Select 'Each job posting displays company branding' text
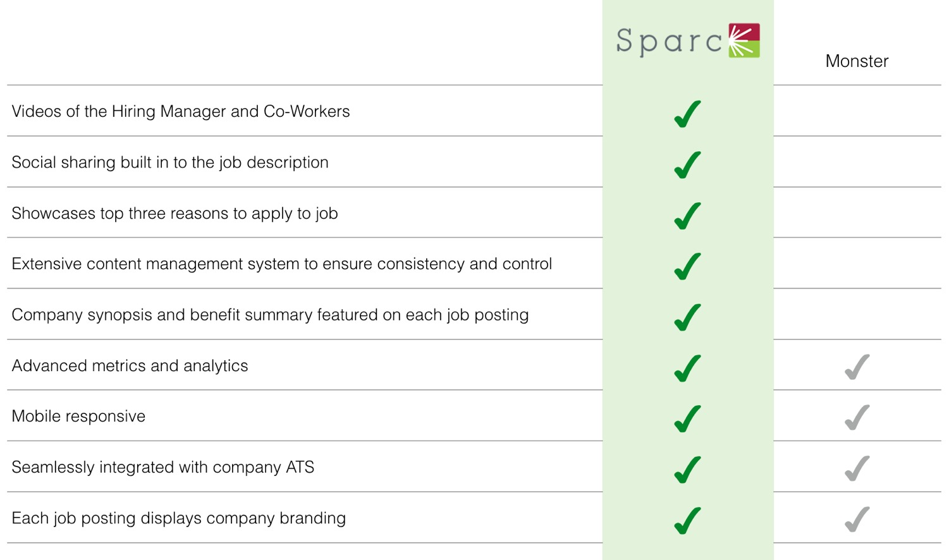949x560 pixels. (179, 518)
